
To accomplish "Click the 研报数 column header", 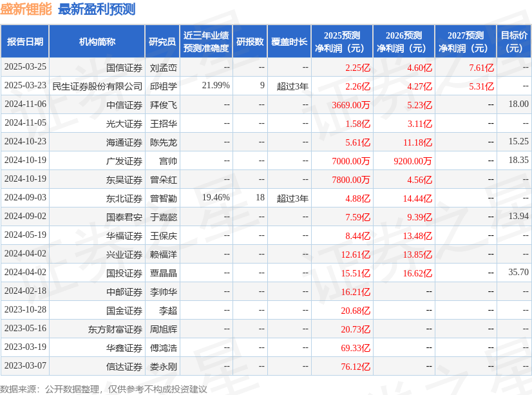I will tap(250, 41).
